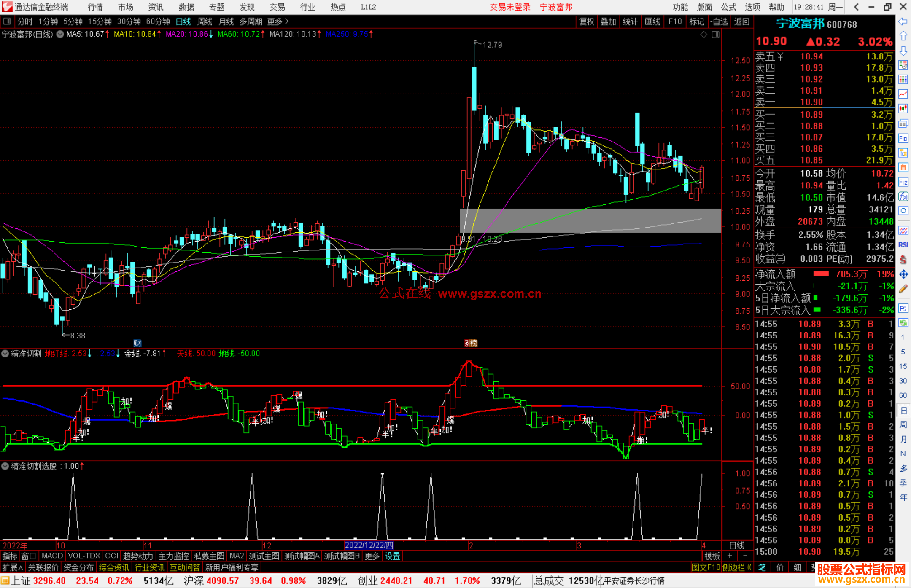This screenshot has width=911, height=588.
Task: Click the 财 marker below the chart
Action: pyautogui.click(x=137, y=343)
